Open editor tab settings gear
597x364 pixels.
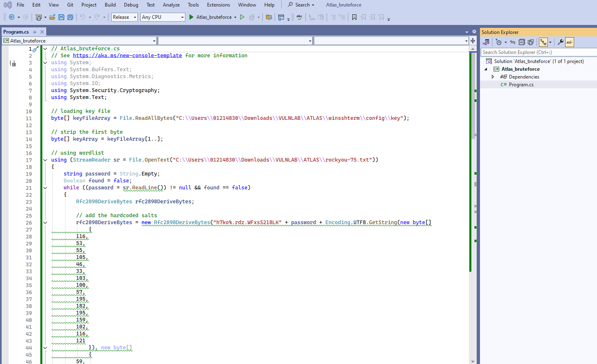tap(474, 31)
